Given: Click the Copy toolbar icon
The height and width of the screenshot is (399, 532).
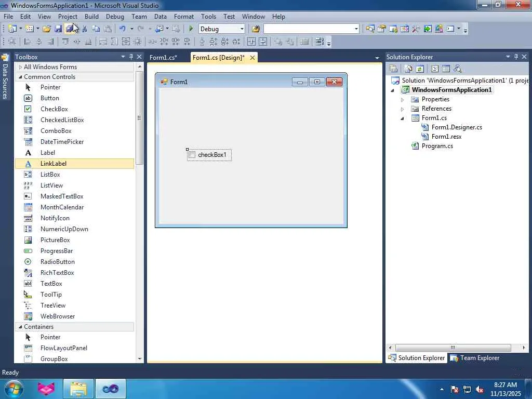Looking at the screenshot, I should point(96,29).
